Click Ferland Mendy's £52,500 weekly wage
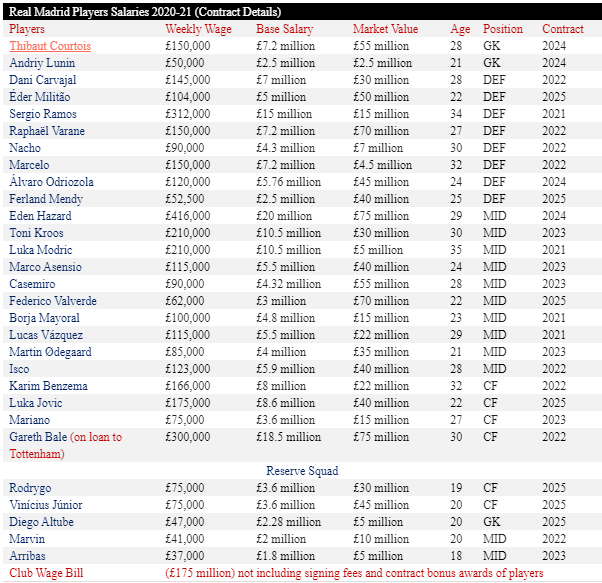The image size is (602, 583). click(x=185, y=199)
